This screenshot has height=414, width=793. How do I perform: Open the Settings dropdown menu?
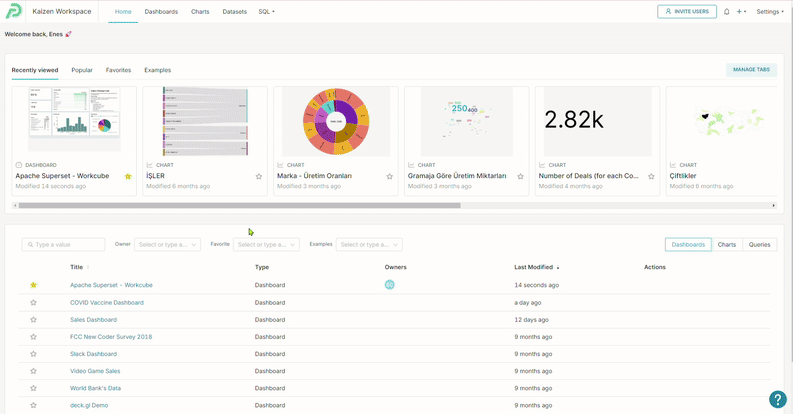pyautogui.click(x=769, y=12)
